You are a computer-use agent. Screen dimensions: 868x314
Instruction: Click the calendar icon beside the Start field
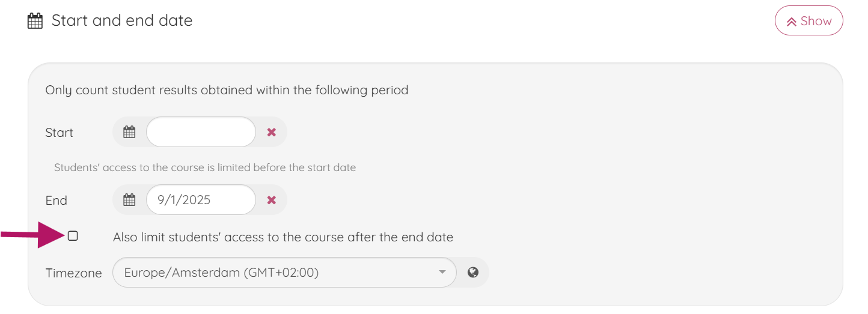tap(129, 132)
